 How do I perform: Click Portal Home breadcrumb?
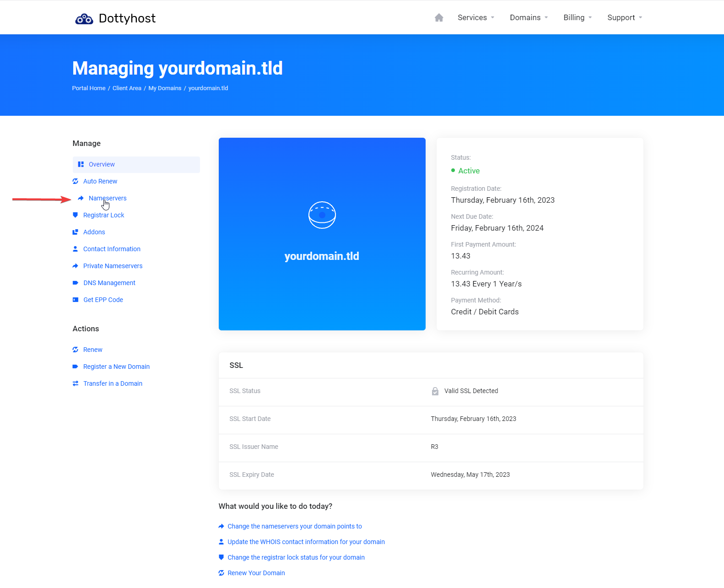[89, 88]
